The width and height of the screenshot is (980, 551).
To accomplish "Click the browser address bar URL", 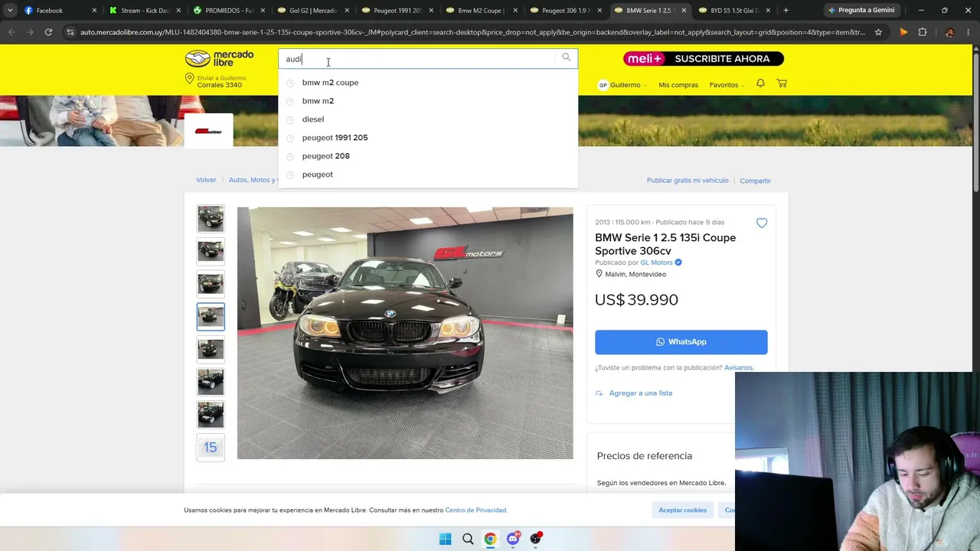I will pos(472,32).
